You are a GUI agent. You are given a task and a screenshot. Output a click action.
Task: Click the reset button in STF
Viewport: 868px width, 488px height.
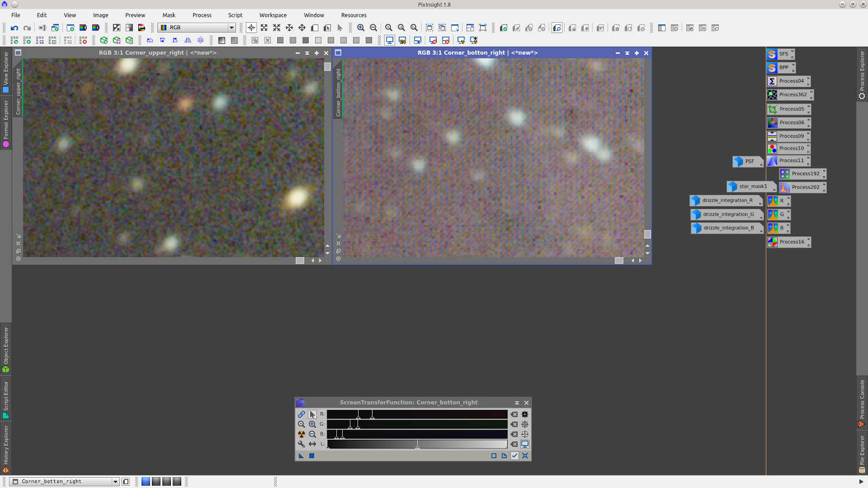tap(525, 456)
